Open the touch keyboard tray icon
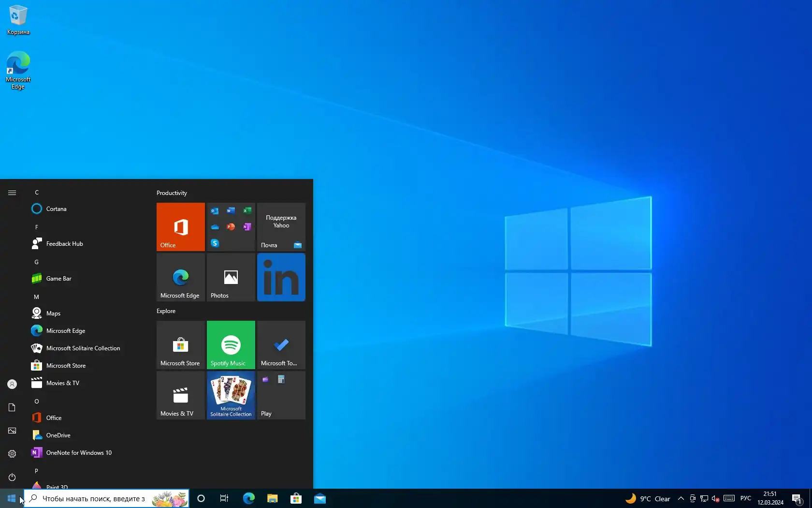The width and height of the screenshot is (812, 508). (729, 498)
